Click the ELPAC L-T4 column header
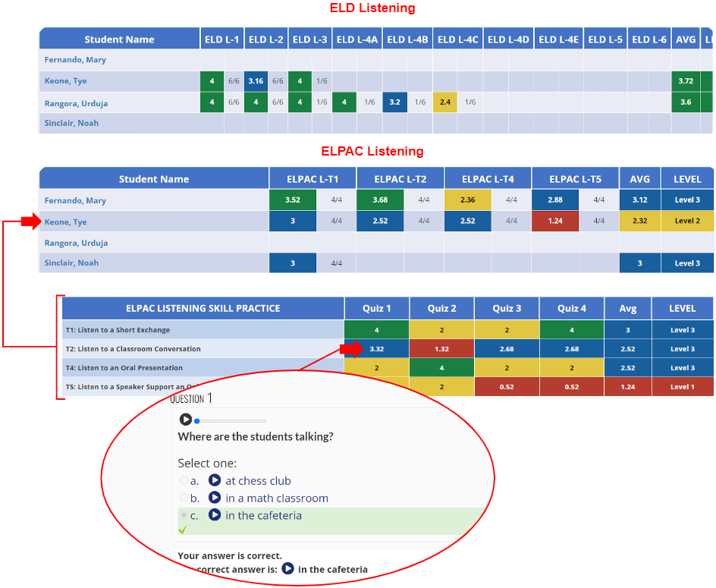716x588 pixels. [488, 179]
